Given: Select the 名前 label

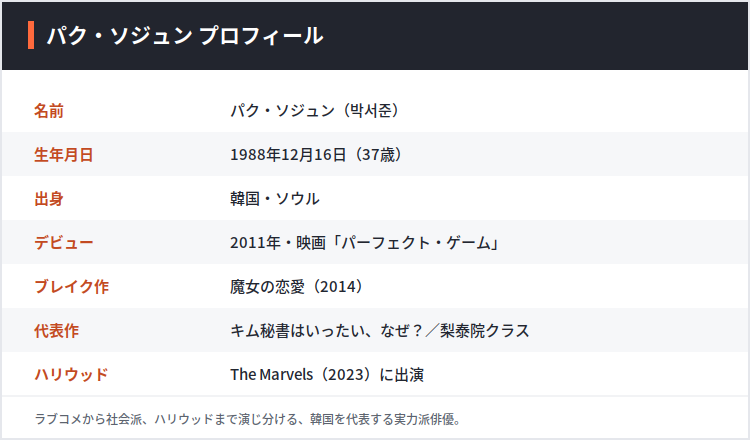Looking at the screenshot, I should point(49,110).
